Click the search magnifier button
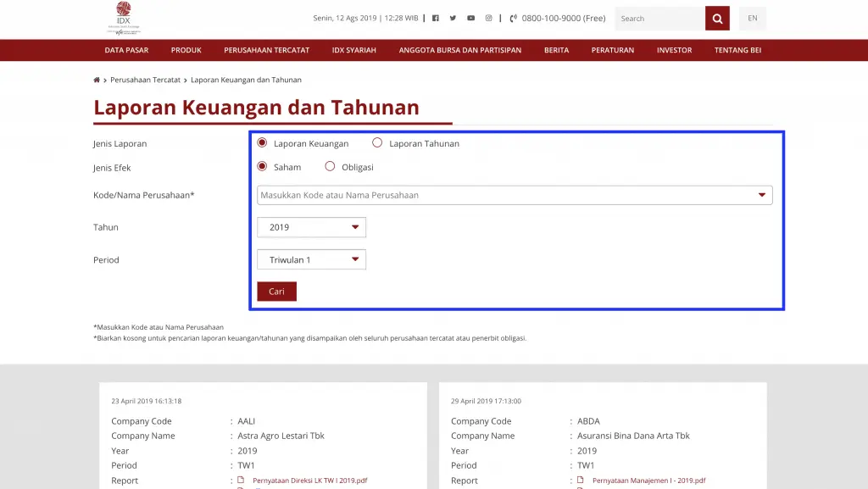The image size is (868, 489). pyautogui.click(x=716, y=18)
